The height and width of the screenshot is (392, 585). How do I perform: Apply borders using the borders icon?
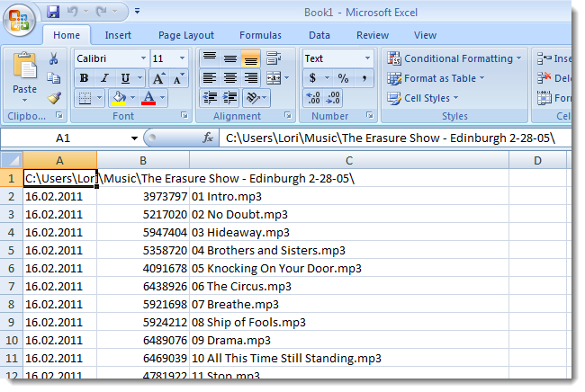click(85, 98)
